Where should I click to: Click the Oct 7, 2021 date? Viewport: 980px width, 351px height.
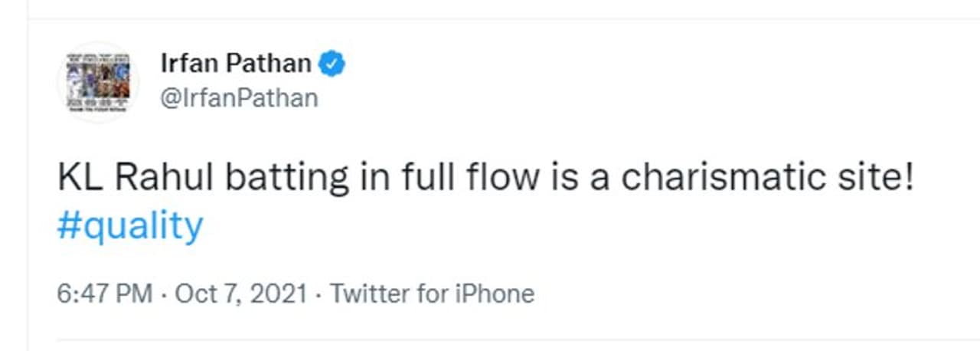pyautogui.click(x=241, y=294)
